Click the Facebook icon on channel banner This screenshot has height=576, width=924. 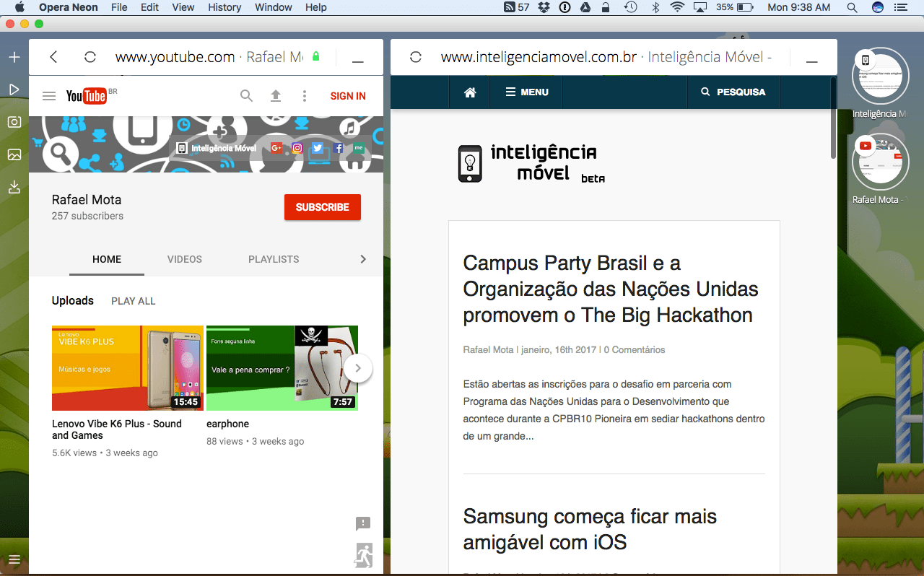point(338,148)
